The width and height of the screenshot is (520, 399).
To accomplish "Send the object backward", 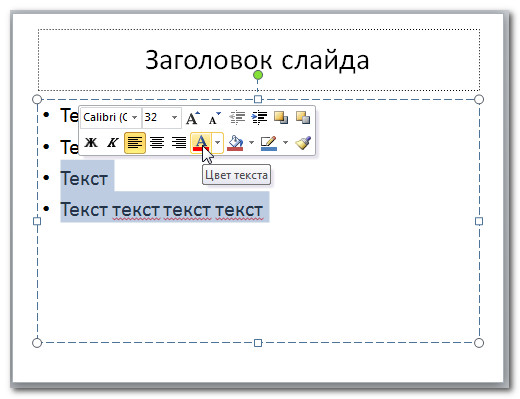I will (x=303, y=118).
